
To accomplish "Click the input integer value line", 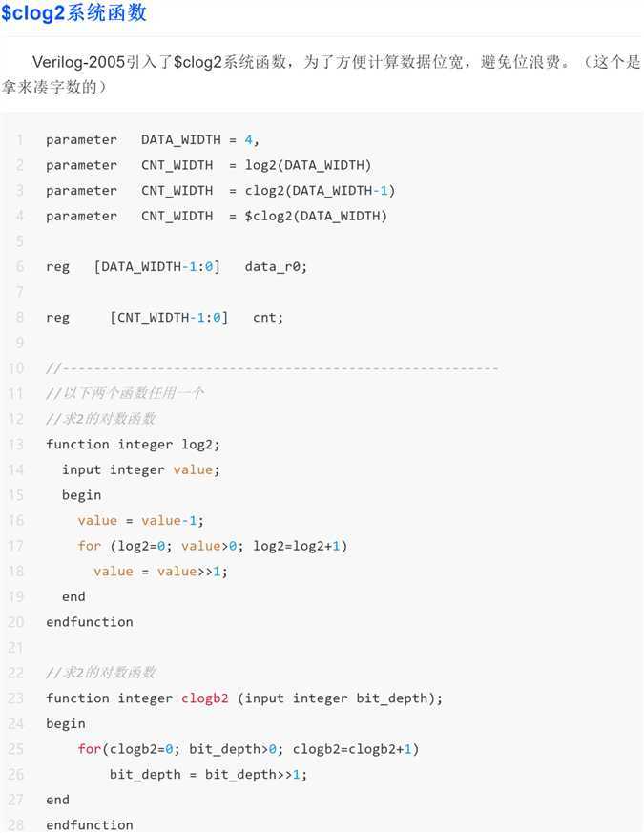I will (141, 469).
